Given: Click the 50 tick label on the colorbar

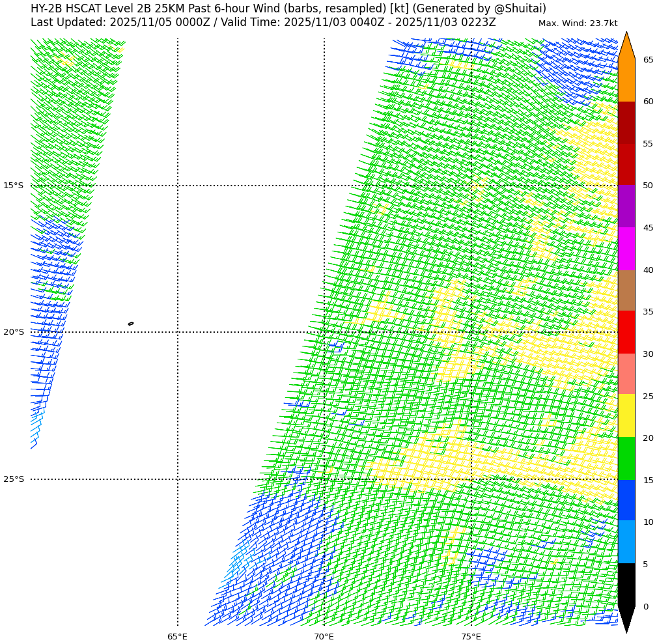Looking at the screenshot, I should (648, 186).
